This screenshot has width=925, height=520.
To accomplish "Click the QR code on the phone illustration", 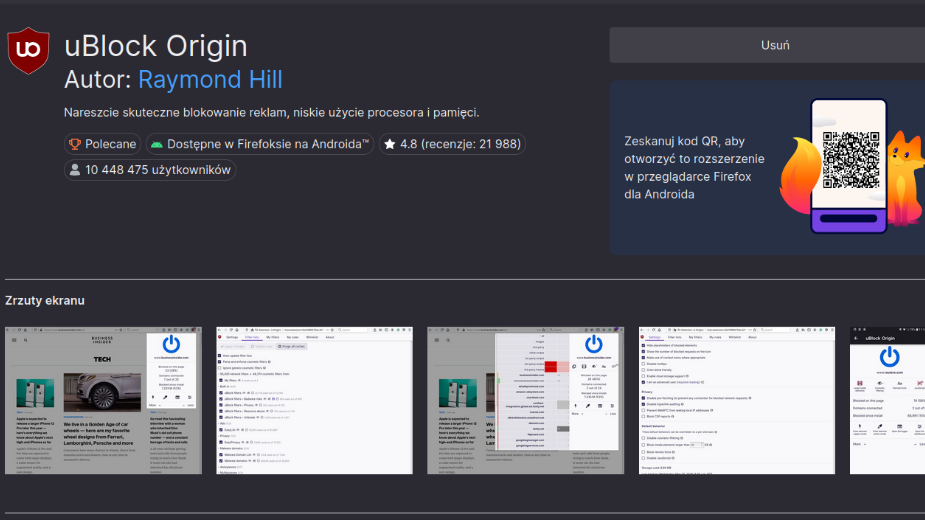I will click(851, 160).
